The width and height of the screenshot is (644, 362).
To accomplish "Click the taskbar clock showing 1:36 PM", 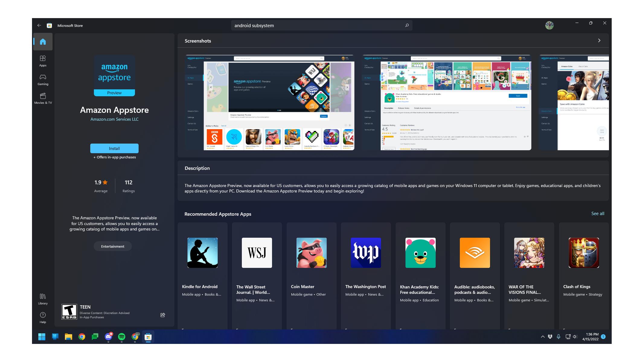I will pyautogui.click(x=590, y=337).
